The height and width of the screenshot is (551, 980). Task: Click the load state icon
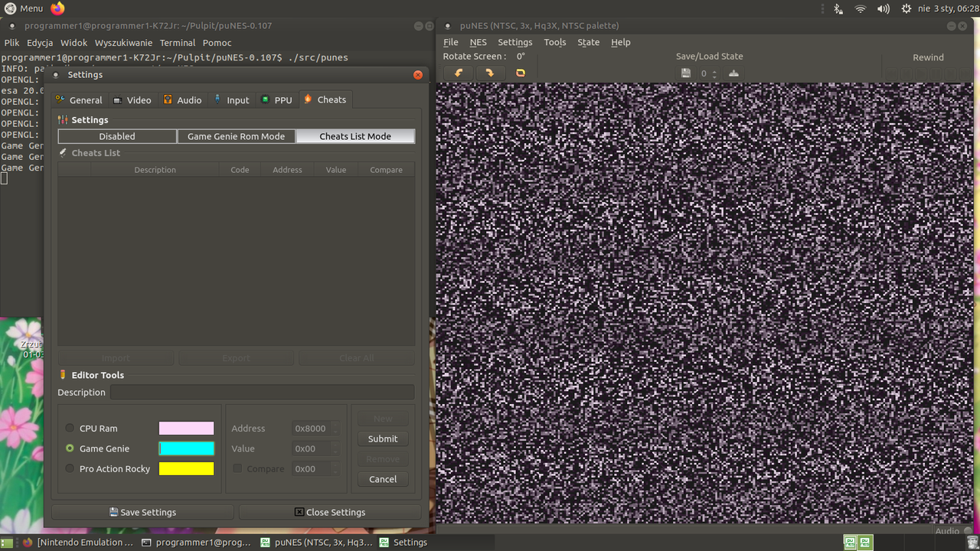tap(733, 73)
